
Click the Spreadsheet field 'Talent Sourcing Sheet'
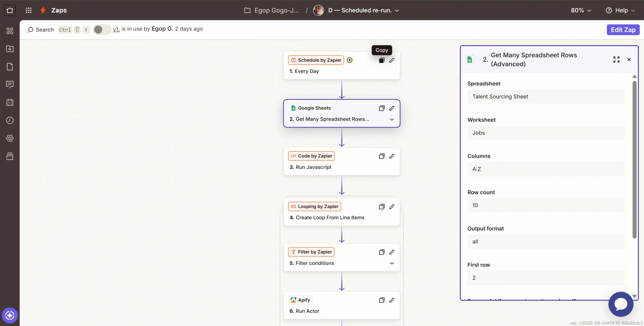[546, 97]
